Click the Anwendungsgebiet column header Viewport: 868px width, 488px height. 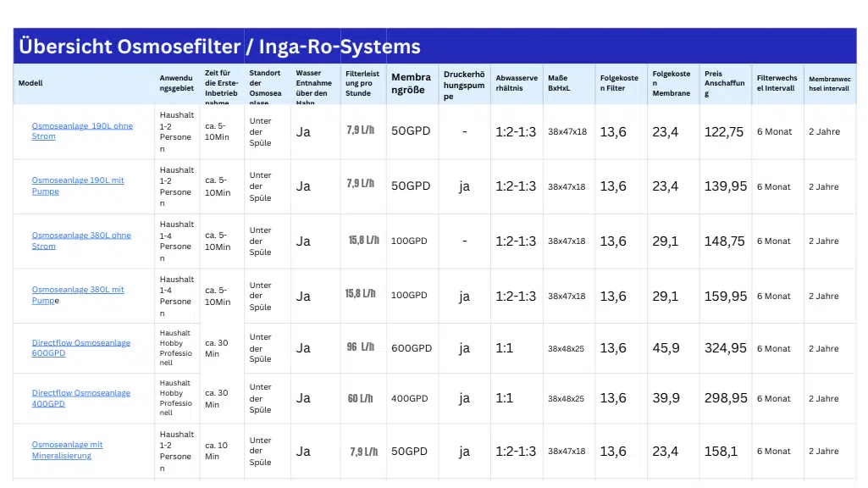tap(177, 83)
